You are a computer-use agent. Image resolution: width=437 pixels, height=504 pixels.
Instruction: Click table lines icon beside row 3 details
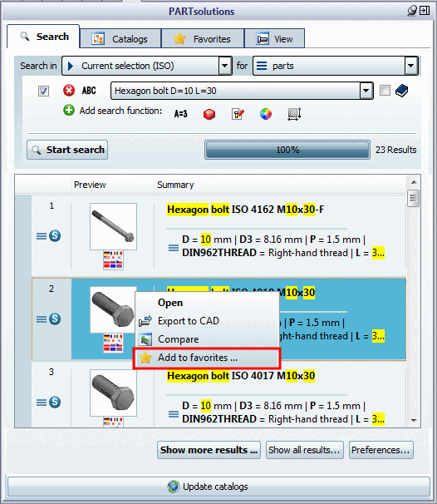coord(174,414)
